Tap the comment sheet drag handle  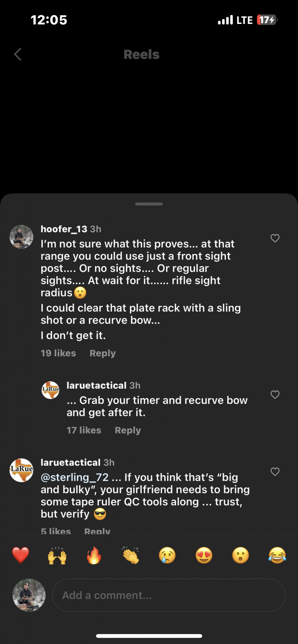(x=149, y=204)
